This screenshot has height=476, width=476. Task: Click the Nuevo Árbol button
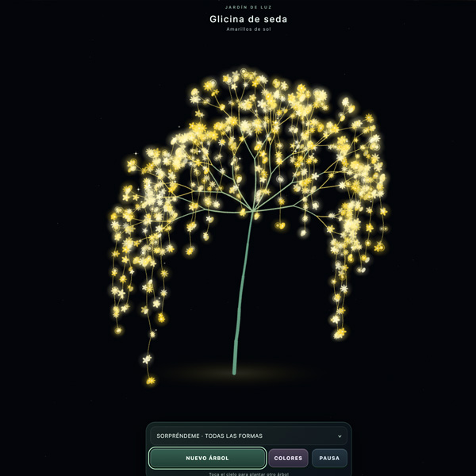click(x=207, y=458)
